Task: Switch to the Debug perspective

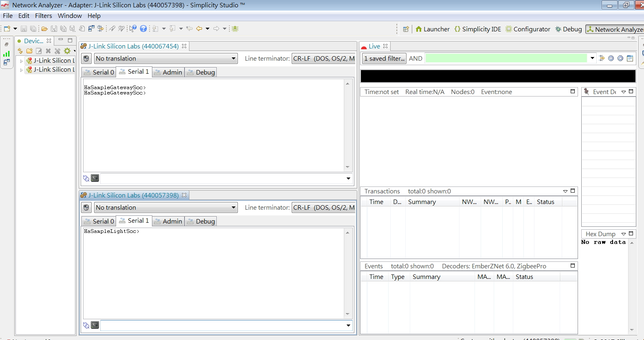Action: [569, 29]
